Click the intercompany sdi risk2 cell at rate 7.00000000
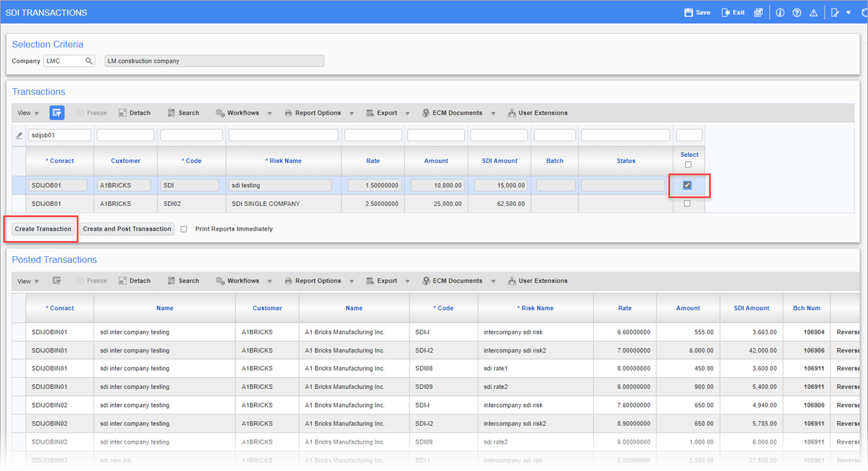The image size is (868, 471). 536,350
